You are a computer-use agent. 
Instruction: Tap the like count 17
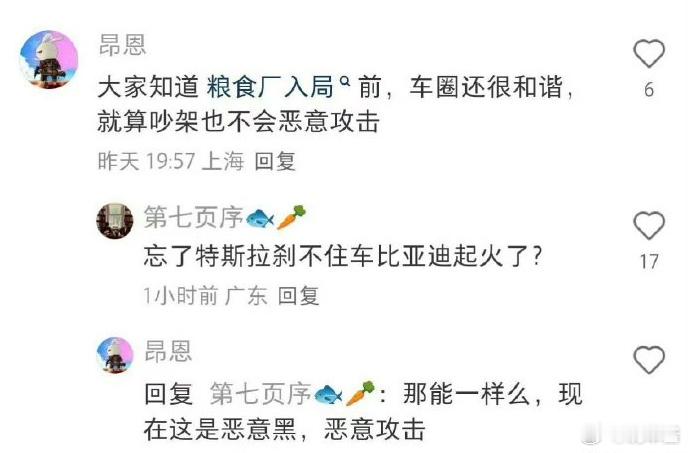pyautogui.click(x=649, y=262)
